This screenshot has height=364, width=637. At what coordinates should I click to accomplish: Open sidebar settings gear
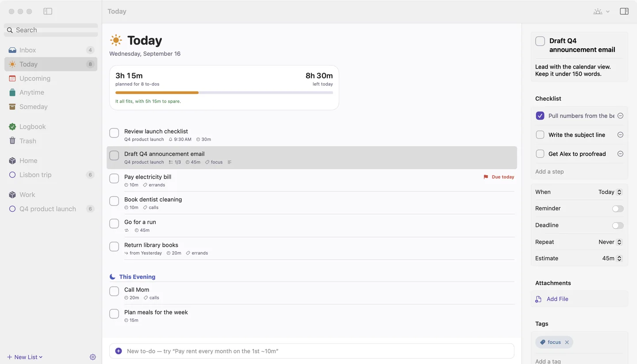pyautogui.click(x=93, y=357)
